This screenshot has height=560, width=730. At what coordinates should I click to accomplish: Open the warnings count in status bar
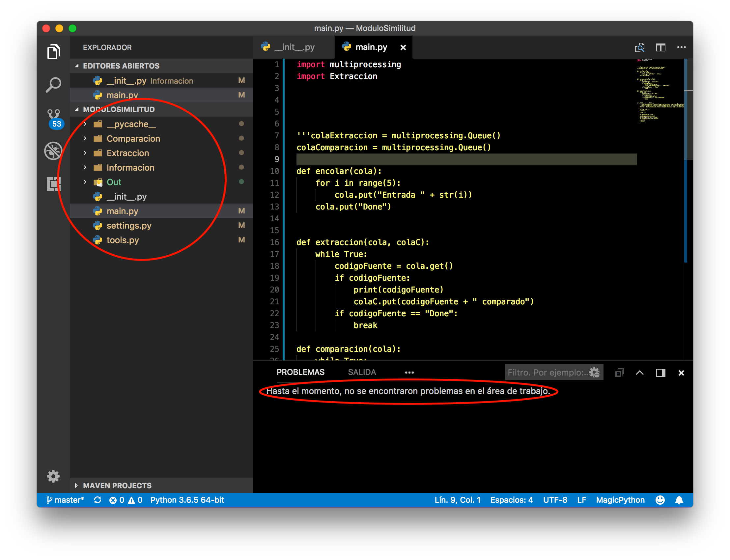135,500
